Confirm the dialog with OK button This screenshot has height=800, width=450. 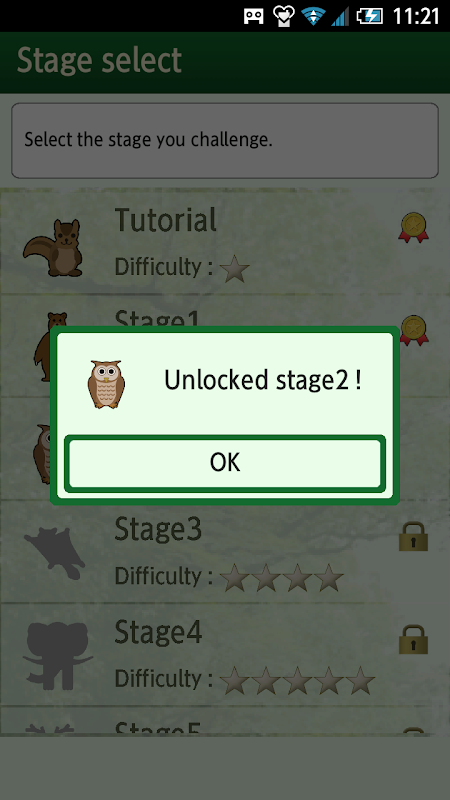coord(225,463)
